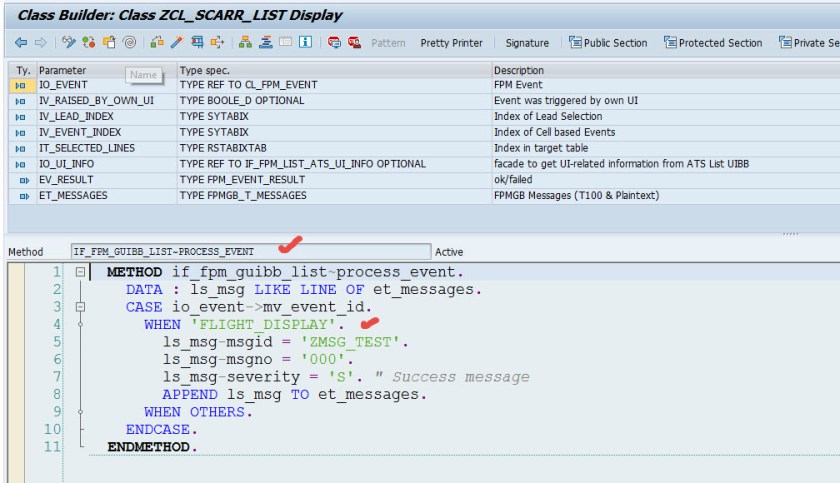The image size is (840, 483).
Task: Click the 'Success message' comment on line 7
Action: click(461, 377)
